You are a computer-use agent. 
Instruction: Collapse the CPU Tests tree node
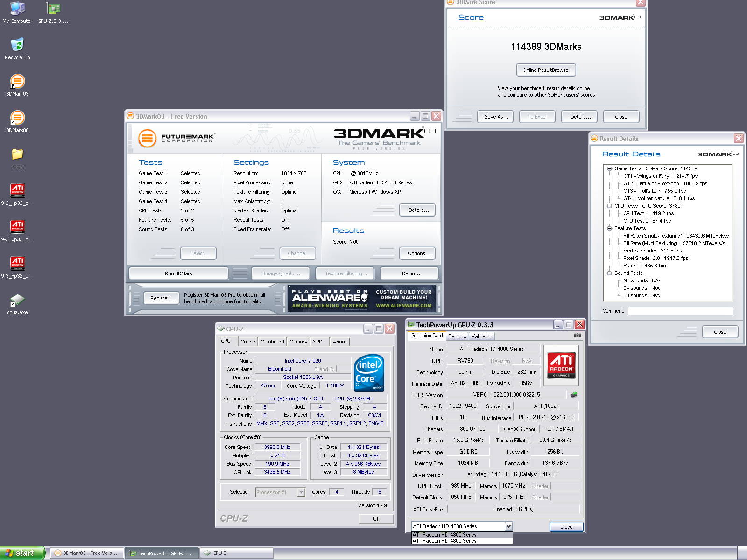click(609, 206)
